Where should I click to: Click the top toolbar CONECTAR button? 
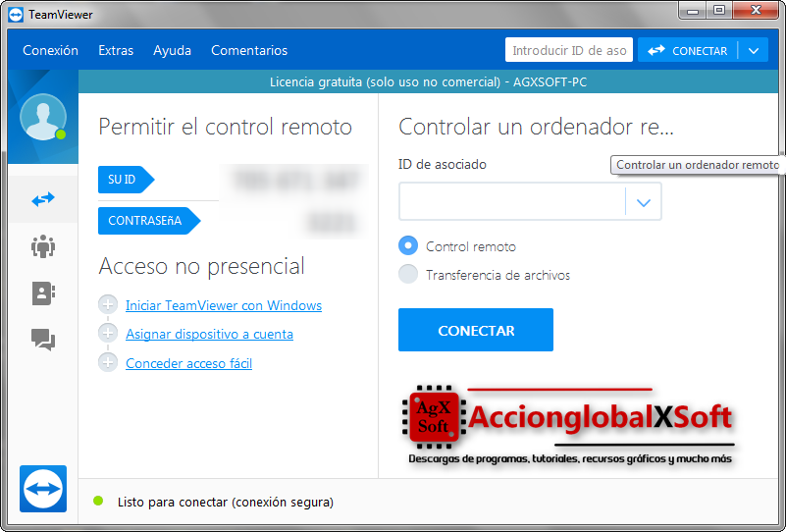click(x=687, y=51)
